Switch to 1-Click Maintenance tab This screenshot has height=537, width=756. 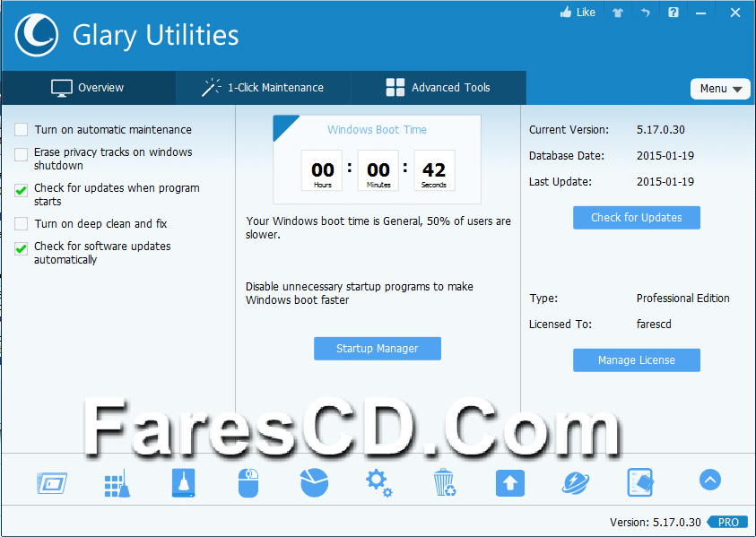coord(264,88)
